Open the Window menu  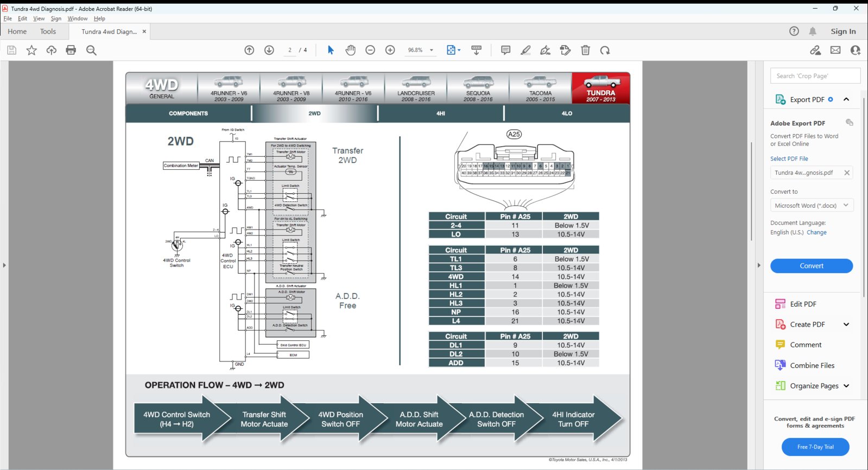(x=78, y=18)
